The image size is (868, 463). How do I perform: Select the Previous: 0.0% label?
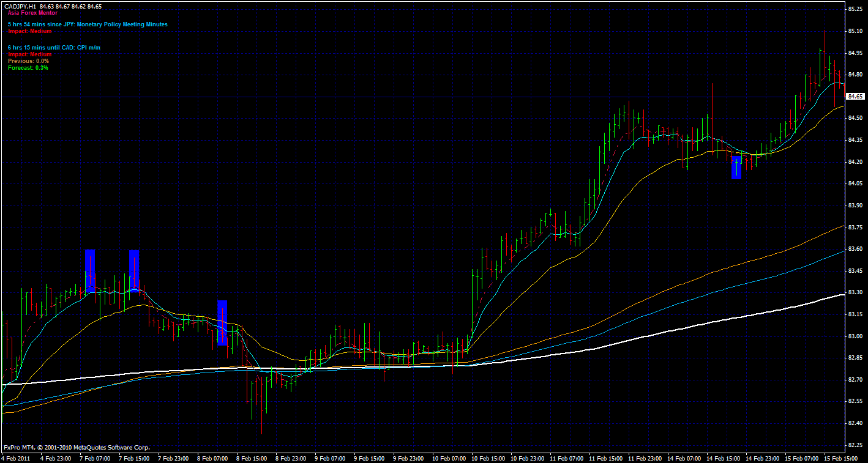coord(28,61)
